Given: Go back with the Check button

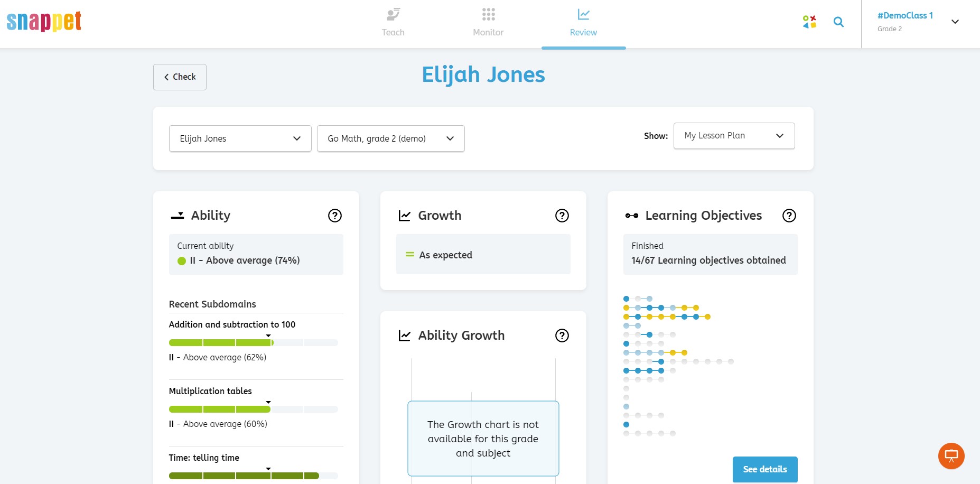Looking at the screenshot, I should (180, 77).
